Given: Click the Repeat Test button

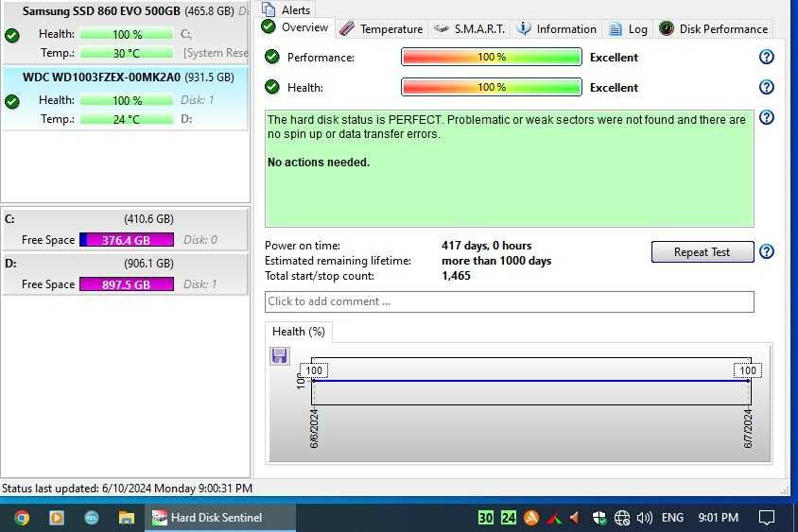Looking at the screenshot, I should pos(702,251).
